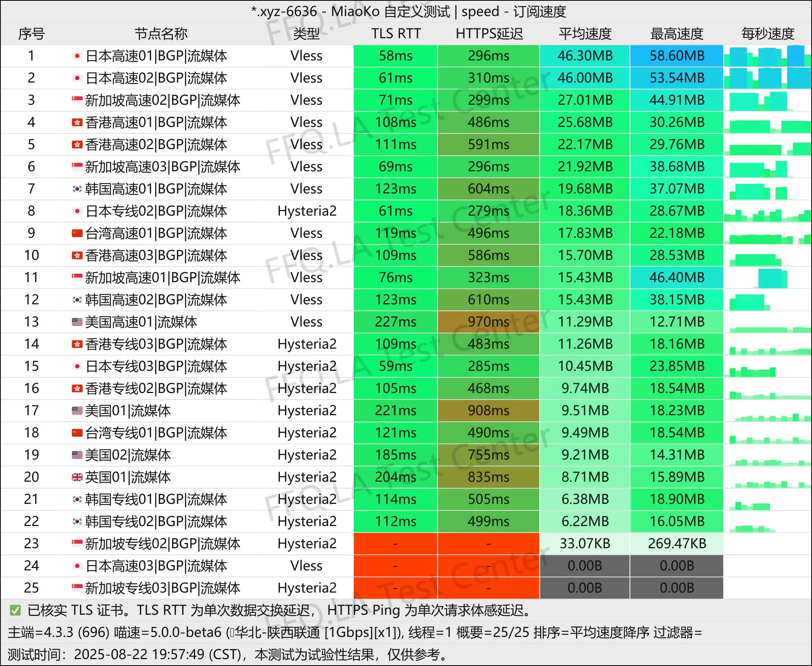
Task: Select node name 美国高速01|流媒体
Action: click(141, 322)
